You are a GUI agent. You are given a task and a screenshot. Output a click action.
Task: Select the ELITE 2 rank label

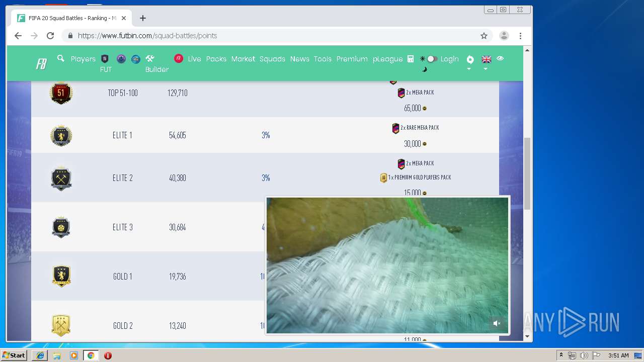(x=122, y=178)
